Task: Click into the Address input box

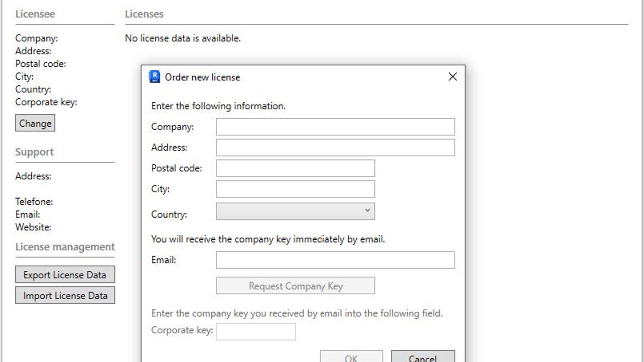Action: pyautogui.click(x=335, y=148)
